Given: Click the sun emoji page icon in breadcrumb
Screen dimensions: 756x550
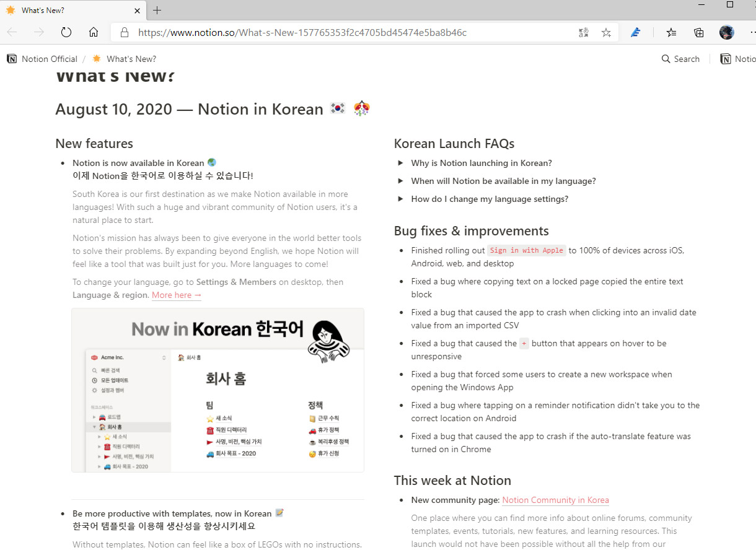Looking at the screenshot, I should click(x=97, y=59).
